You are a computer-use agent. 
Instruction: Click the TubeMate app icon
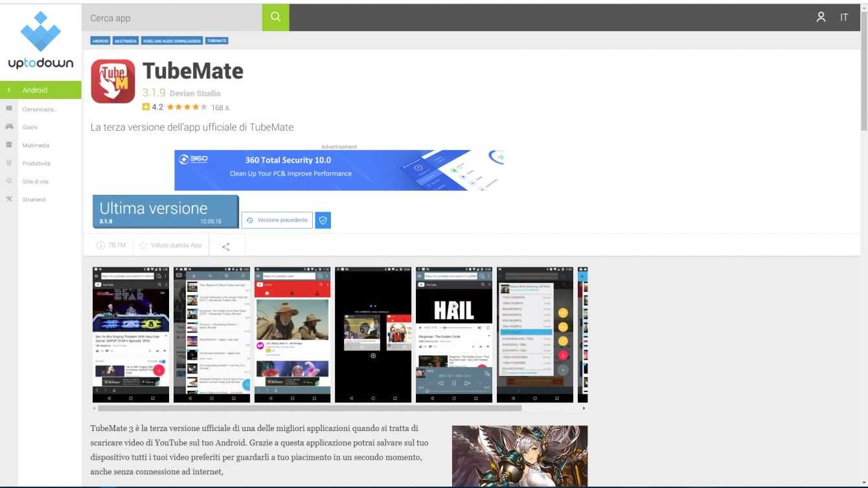[113, 82]
